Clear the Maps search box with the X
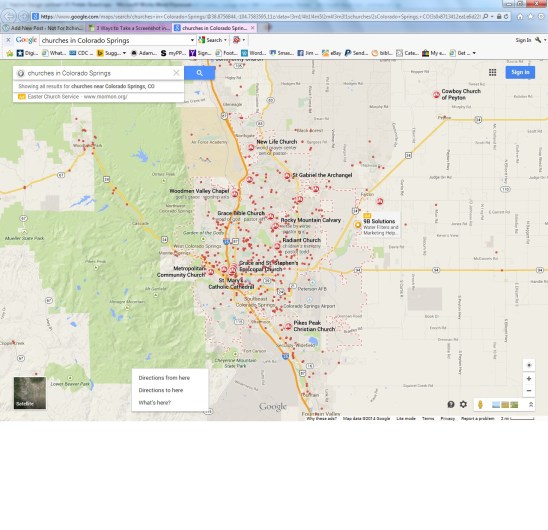 pyautogui.click(x=176, y=73)
